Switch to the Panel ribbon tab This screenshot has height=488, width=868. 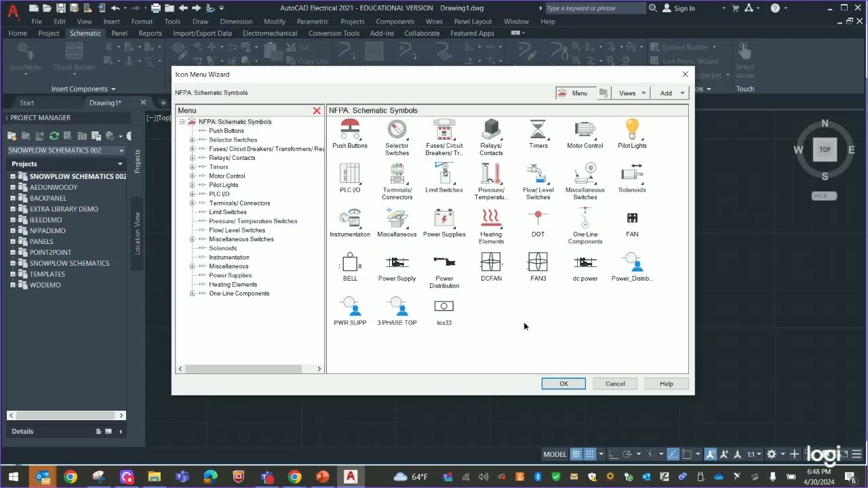pyautogui.click(x=119, y=33)
